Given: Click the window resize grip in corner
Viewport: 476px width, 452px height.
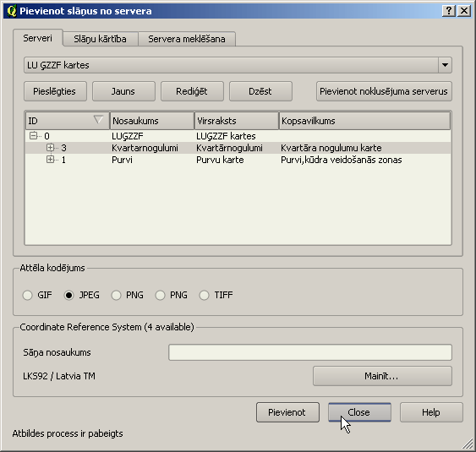Looking at the screenshot, I should click(x=468, y=444).
